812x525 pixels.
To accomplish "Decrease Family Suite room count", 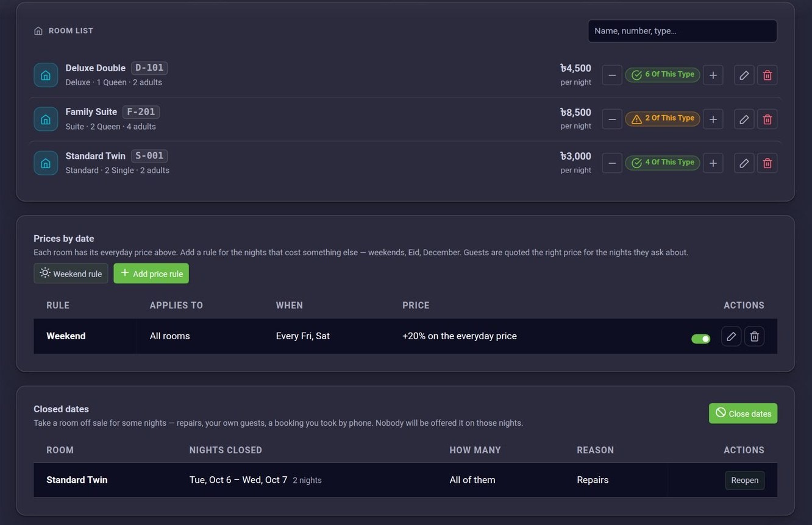I will [612, 119].
